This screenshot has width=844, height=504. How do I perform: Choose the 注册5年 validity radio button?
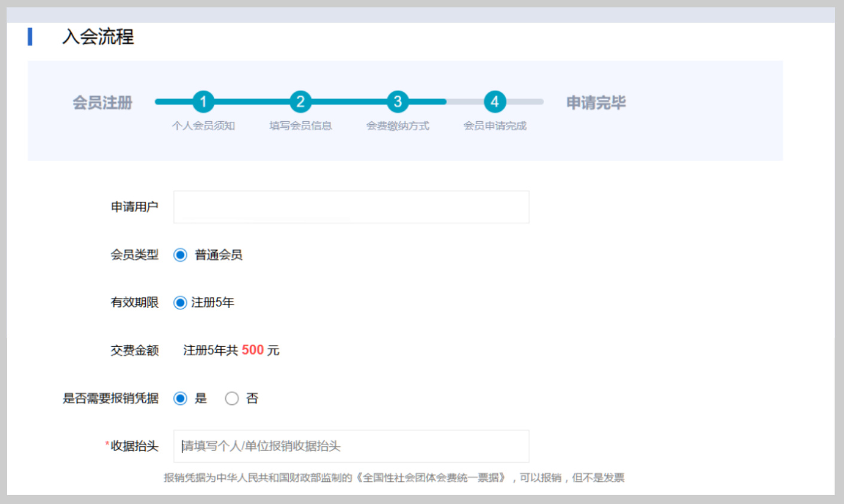coord(180,303)
